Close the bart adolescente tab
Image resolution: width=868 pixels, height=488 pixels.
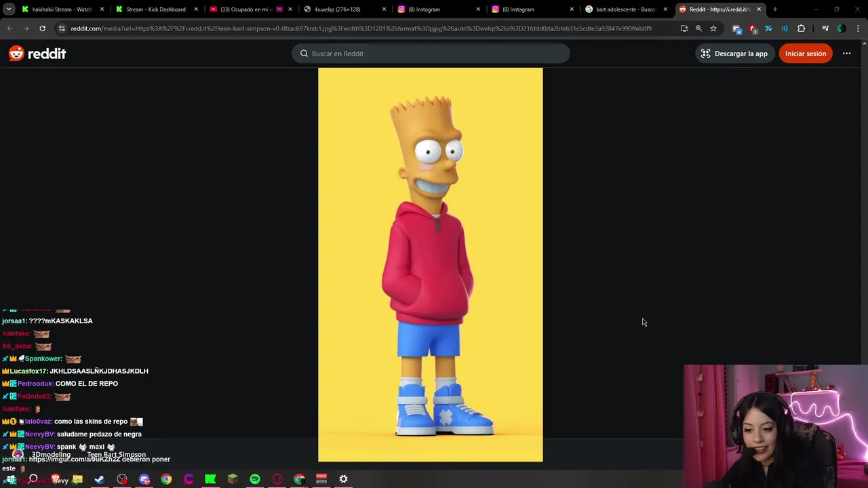point(665,9)
